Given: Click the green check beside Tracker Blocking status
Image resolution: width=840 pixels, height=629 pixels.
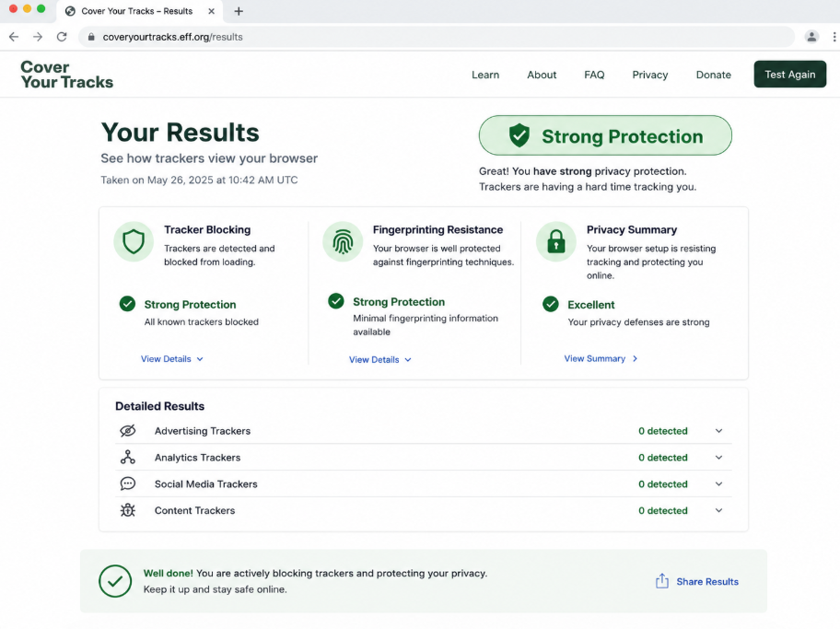Looking at the screenshot, I should 127,304.
